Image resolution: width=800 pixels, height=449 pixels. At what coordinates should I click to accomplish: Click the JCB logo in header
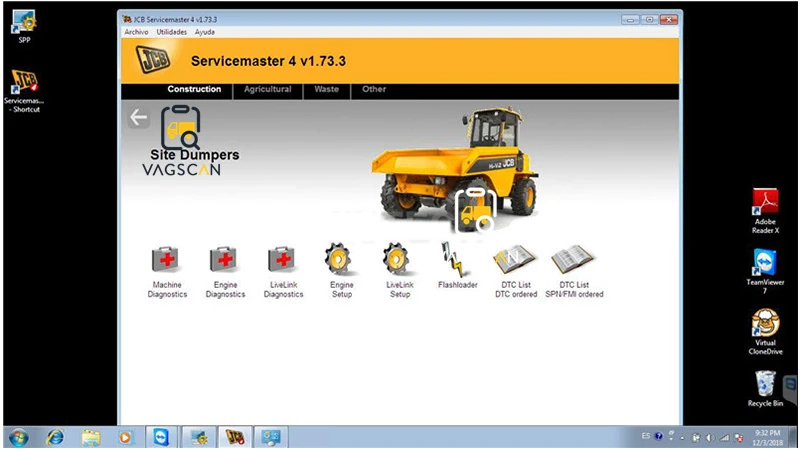(x=153, y=60)
